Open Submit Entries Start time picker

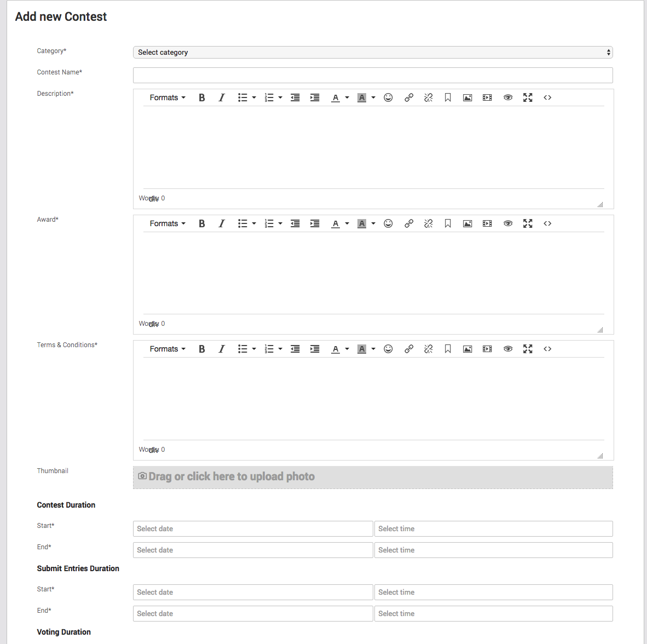click(x=494, y=593)
